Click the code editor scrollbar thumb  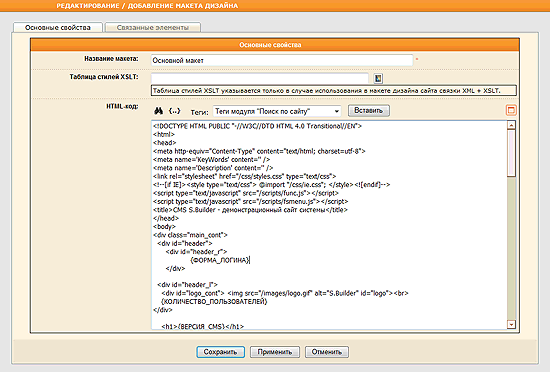click(x=511, y=153)
